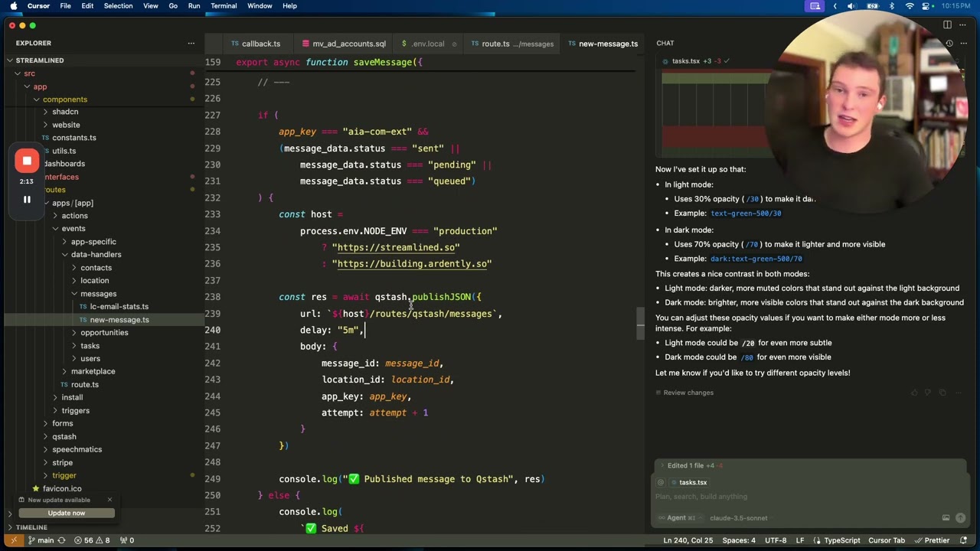The image size is (980, 551).
Task: Click the thumbs up feedback icon
Action: [x=914, y=393]
